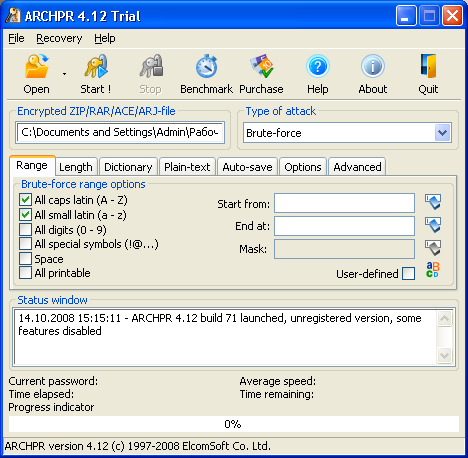Click the Mask picker icon

[x=433, y=248]
